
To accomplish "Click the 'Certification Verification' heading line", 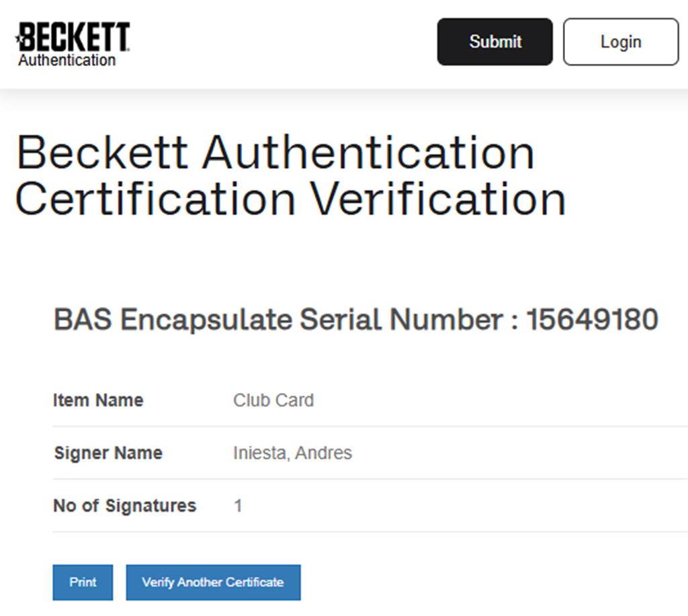I will pyautogui.click(x=290, y=199).
